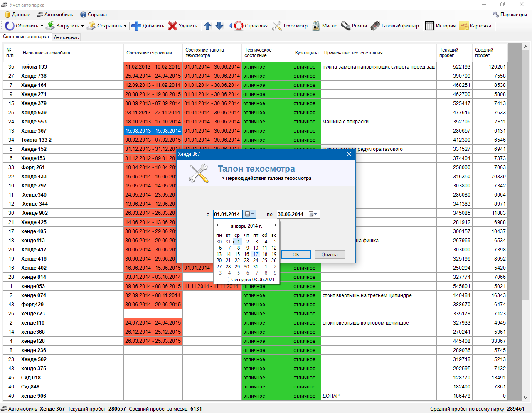Open the Карточка card
532x413 pixels.
pyautogui.click(x=475, y=26)
